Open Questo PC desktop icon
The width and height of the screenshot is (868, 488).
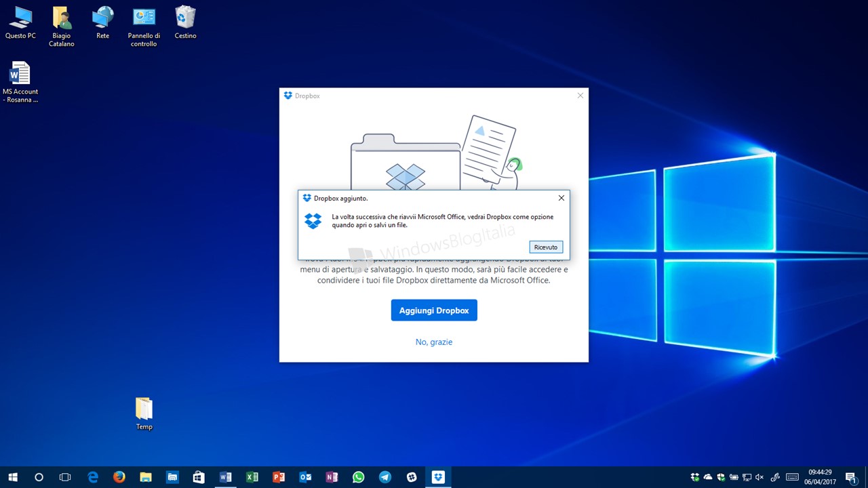click(x=20, y=22)
